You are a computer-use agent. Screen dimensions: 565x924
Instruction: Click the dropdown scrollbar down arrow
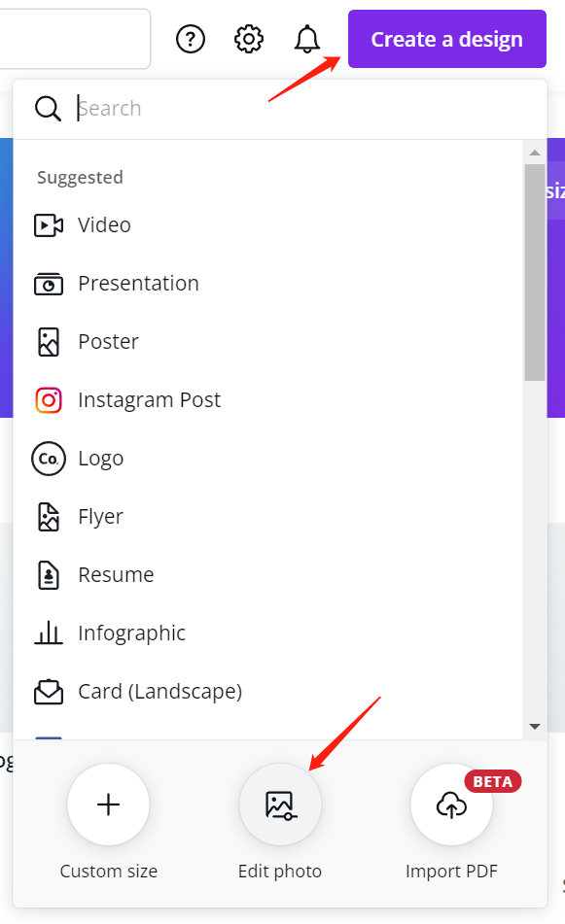pyautogui.click(x=535, y=727)
